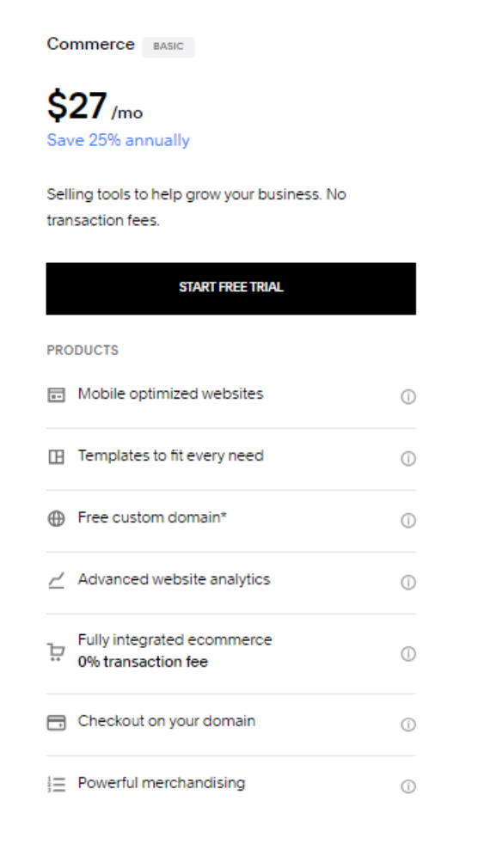
Task: Click the globe icon for custom domain
Action: pyautogui.click(x=56, y=518)
